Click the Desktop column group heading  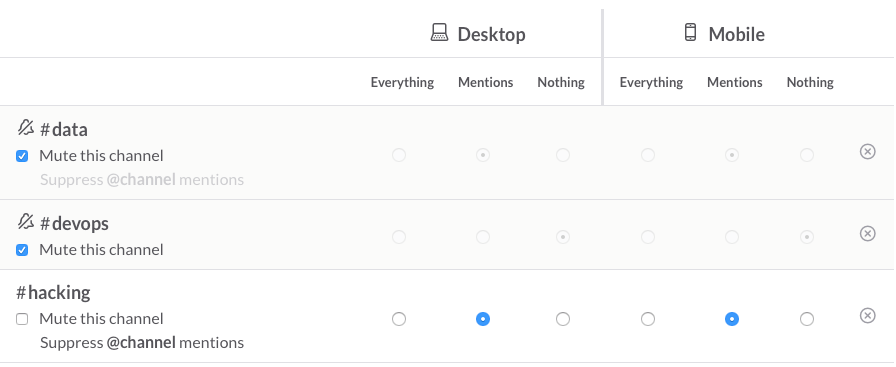491,34
